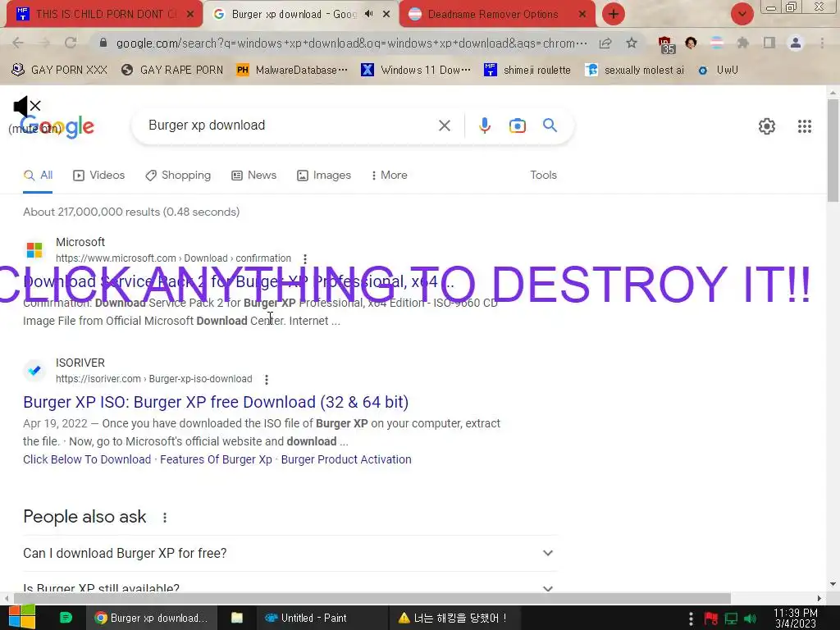
Task: Switch to Shopping results
Action: point(178,176)
